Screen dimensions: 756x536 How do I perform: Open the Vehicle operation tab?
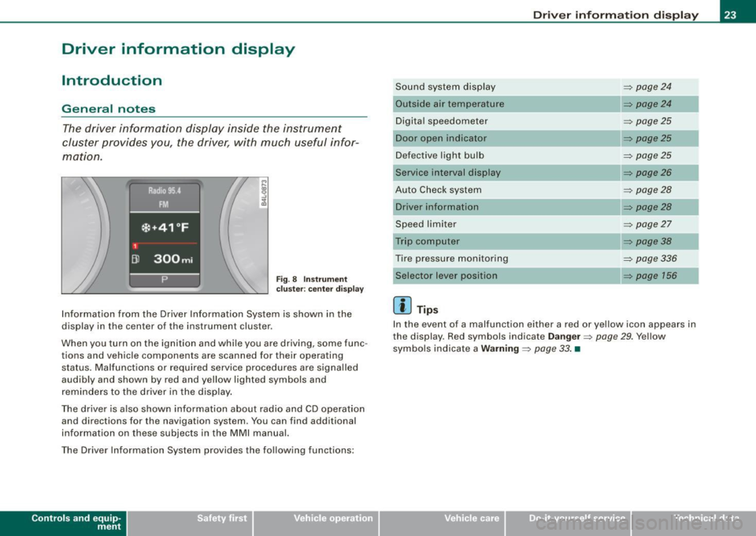click(316, 523)
